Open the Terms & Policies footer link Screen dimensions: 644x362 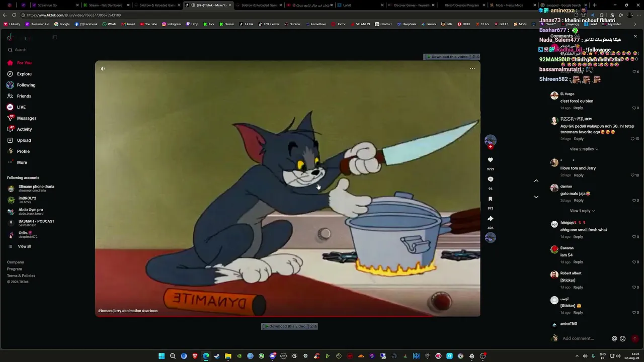pos(21,276)
